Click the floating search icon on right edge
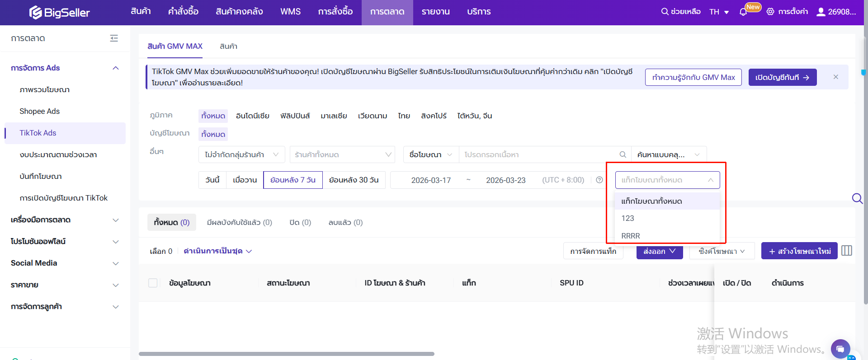Screen dimensions: 868x360 point(857,198)
